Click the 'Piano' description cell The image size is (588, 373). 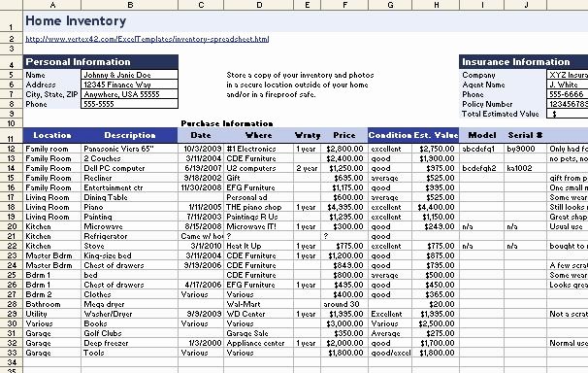129,207
